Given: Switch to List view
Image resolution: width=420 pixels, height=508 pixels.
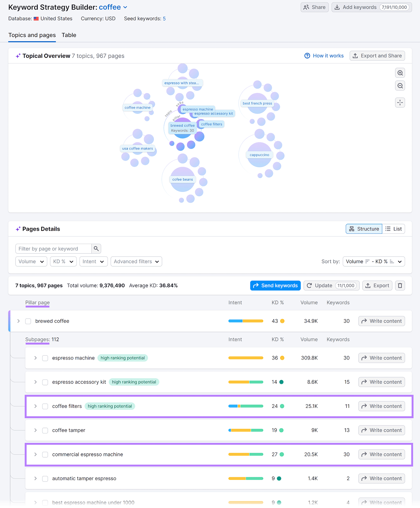Looking at the screenshot, I should point(393,229).
